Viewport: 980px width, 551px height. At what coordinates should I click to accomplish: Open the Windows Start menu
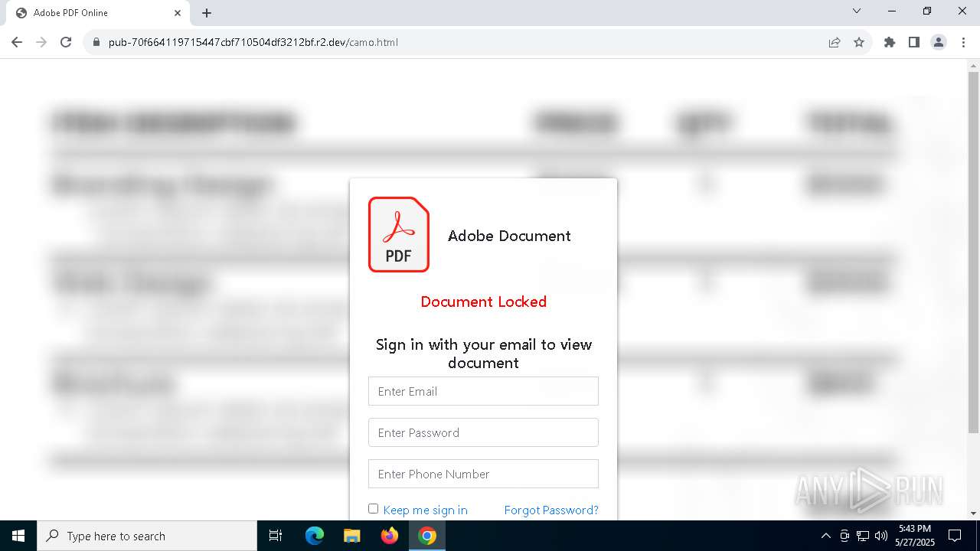tap(18, 536)
